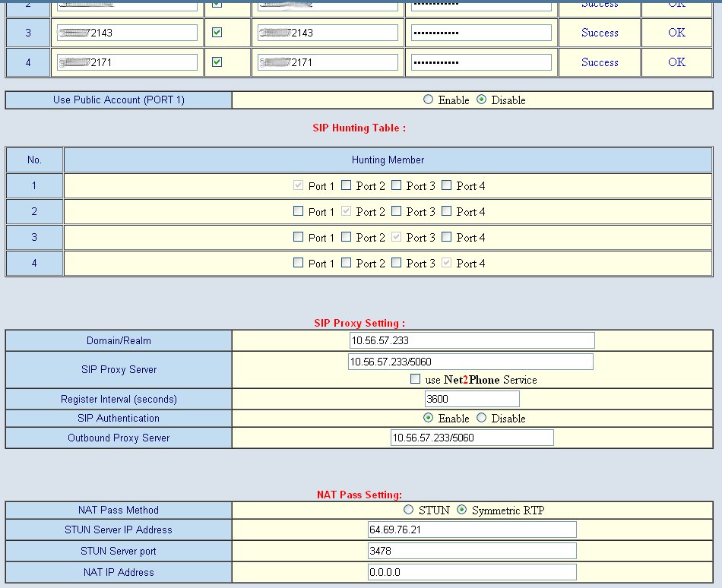Tick Port 3 in hunting row 2
The image size is (722, 588).
(x=396, y=211)
